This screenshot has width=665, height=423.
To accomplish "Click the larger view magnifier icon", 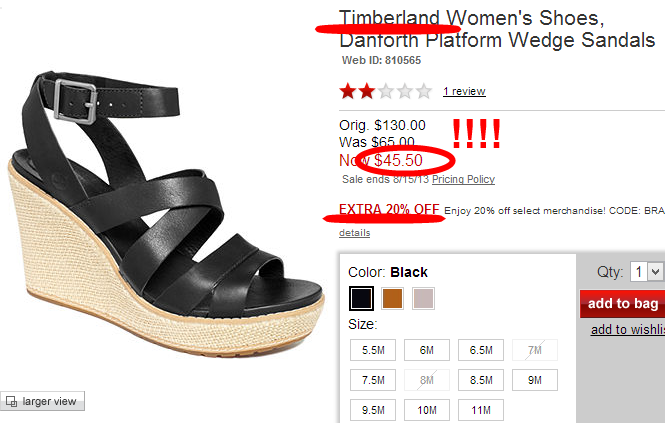I will tap(11, 401).
